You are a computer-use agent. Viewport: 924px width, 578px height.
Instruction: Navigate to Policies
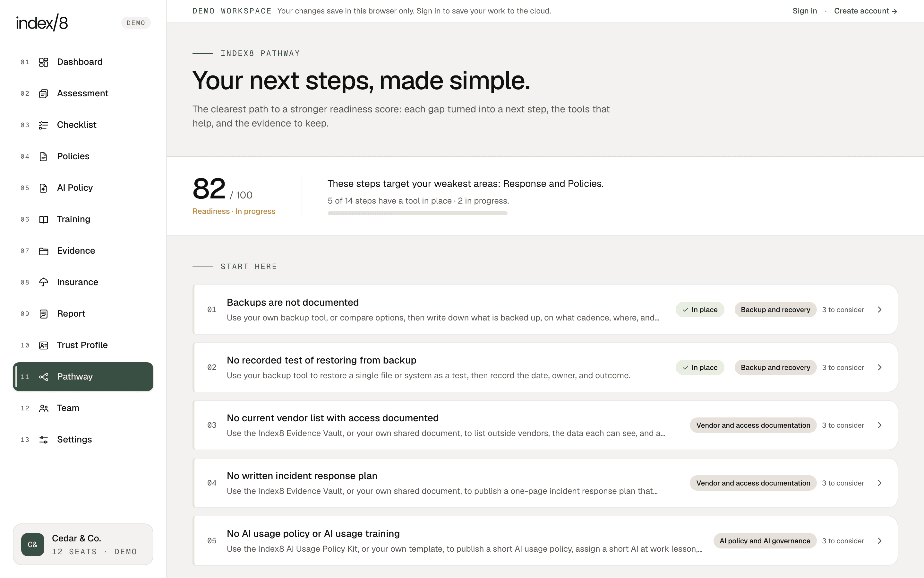pos(83,156)
